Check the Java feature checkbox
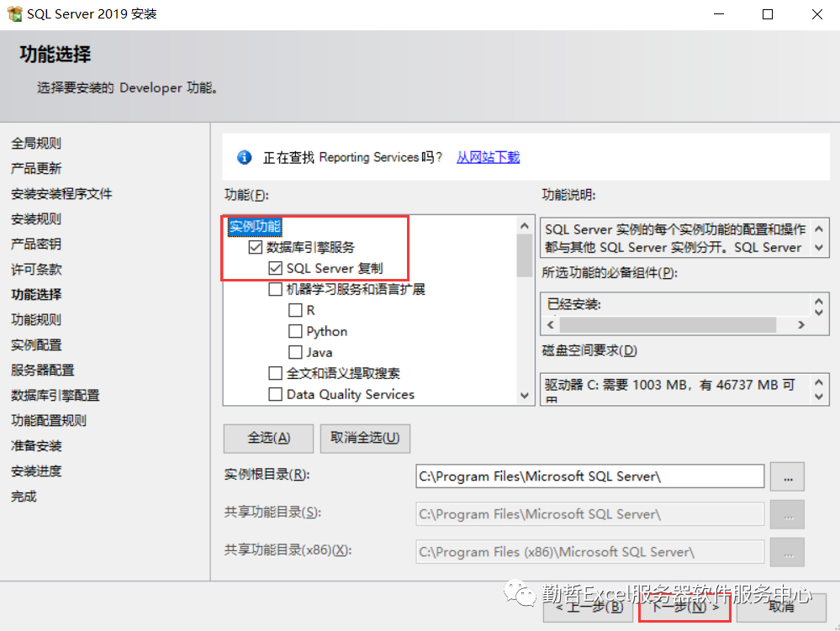This screenshot has width=840, height=631. [295, 352]
